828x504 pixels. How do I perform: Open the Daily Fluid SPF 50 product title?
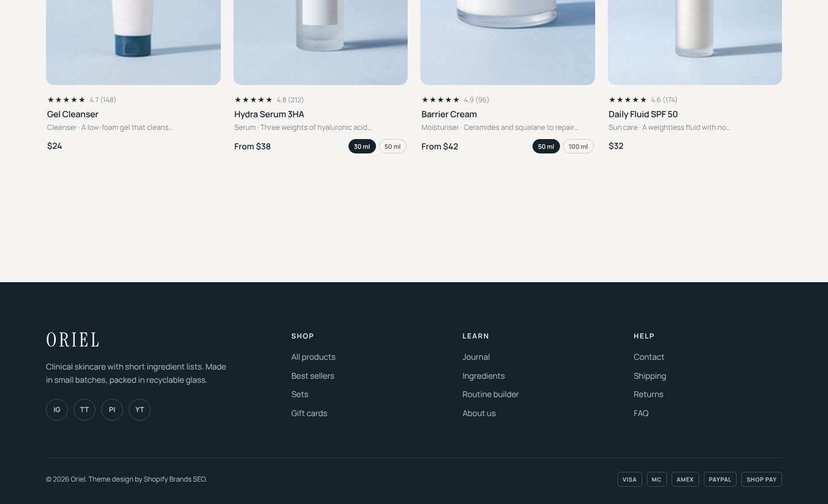pyautogui.click(x=643, y=114)
